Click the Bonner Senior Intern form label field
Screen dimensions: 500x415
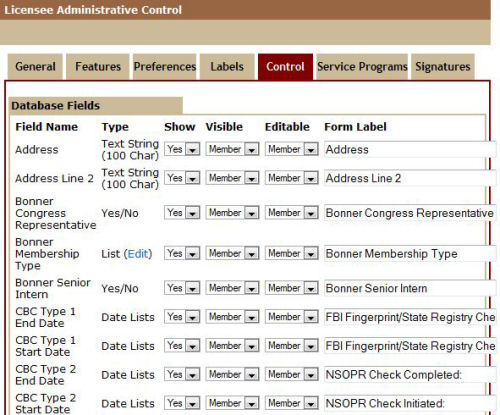(x=410, y=288)
